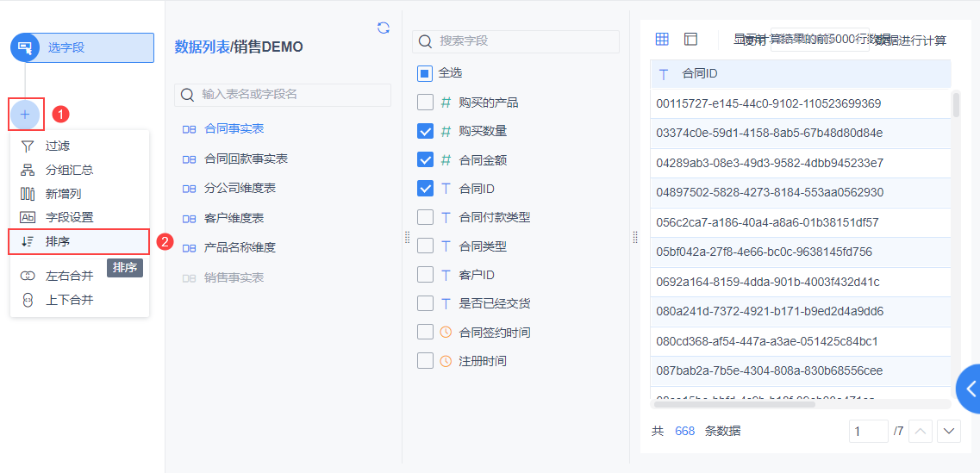Click cell 04289ab3-08e3-49d3-9582-4dbb945233e7
This screenshot has width=980, height=473.
801,163
